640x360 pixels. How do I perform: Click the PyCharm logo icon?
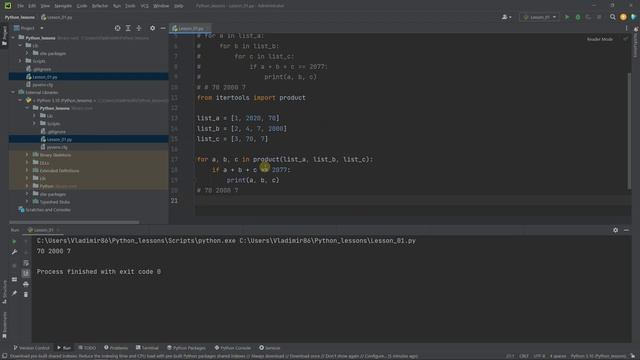(8, 6)
